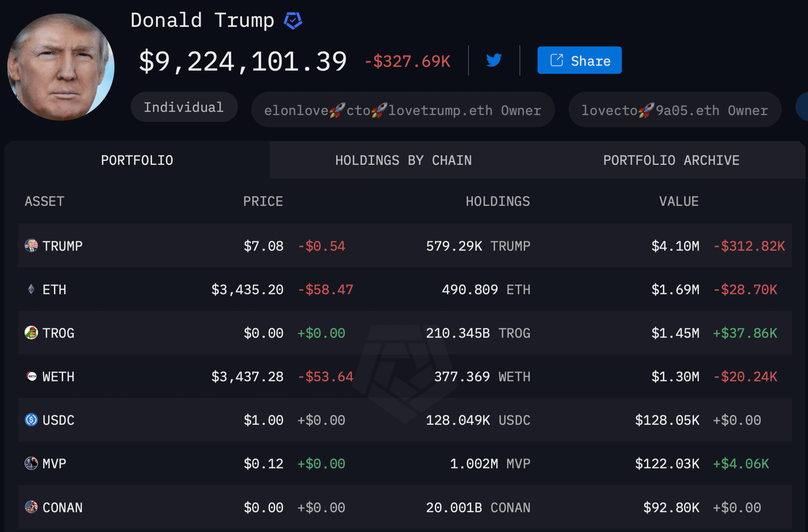The image size is (808, 532).
Task: Click the 490.809 ETH holdings cell
Action: click(x=486, y=289)
